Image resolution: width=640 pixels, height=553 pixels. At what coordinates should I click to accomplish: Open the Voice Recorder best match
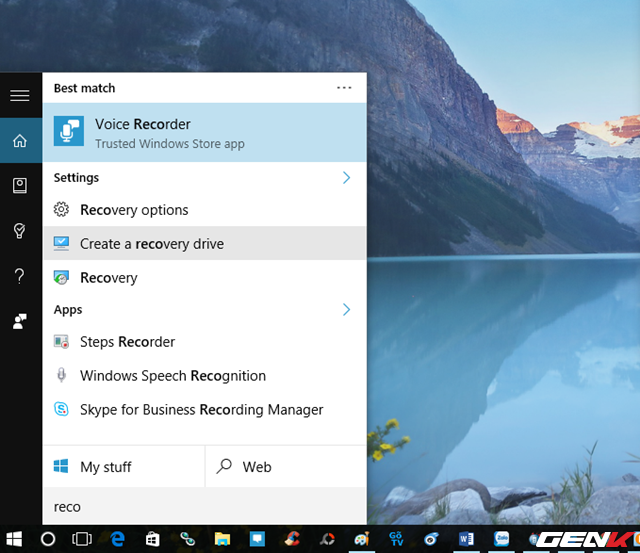(x=204, y=133)
